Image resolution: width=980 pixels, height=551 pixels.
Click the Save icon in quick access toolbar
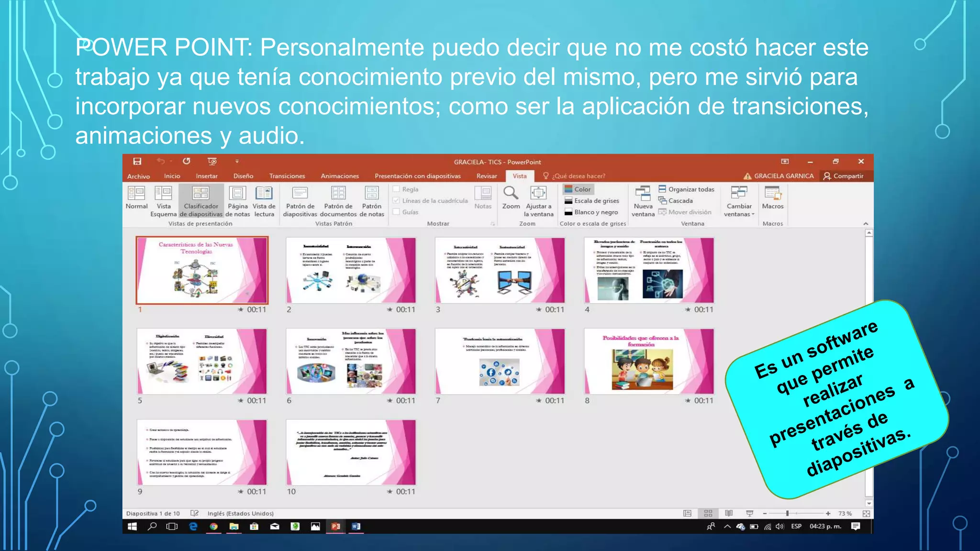click(x=137, y=161)
